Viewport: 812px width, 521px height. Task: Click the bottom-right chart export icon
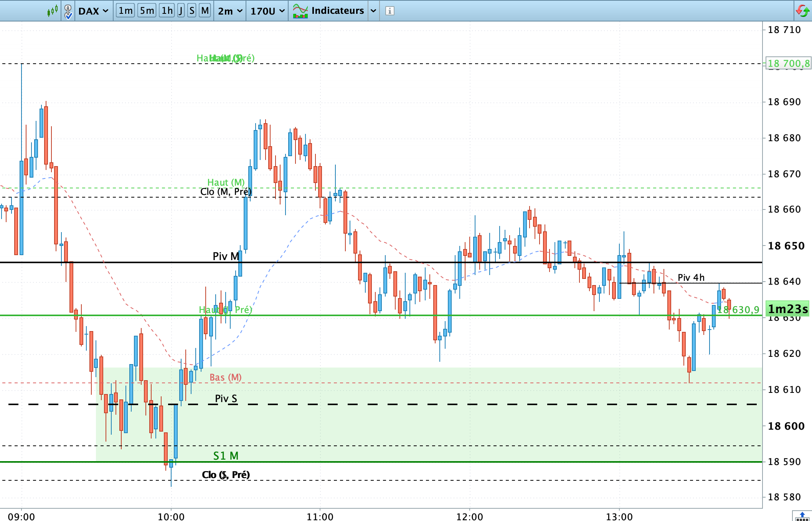[802, 516]
